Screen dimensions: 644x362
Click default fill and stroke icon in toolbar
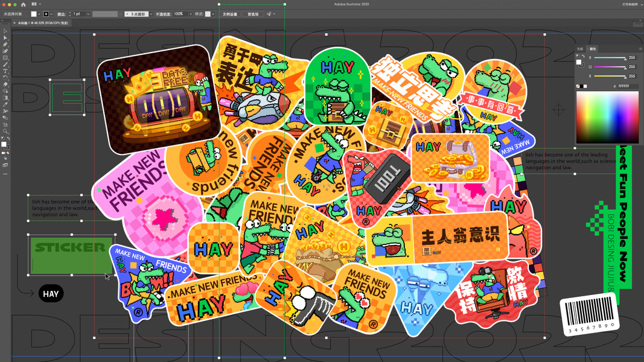(3, 139)
